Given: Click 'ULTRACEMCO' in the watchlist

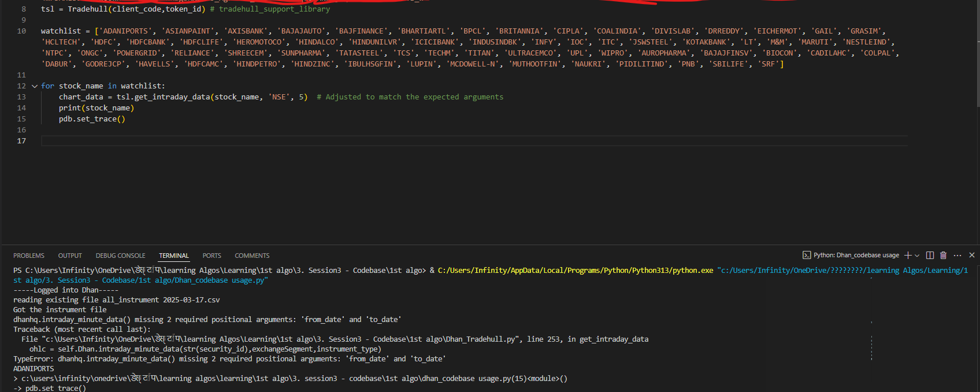Looking at the screenshot, I should (530, 53).
